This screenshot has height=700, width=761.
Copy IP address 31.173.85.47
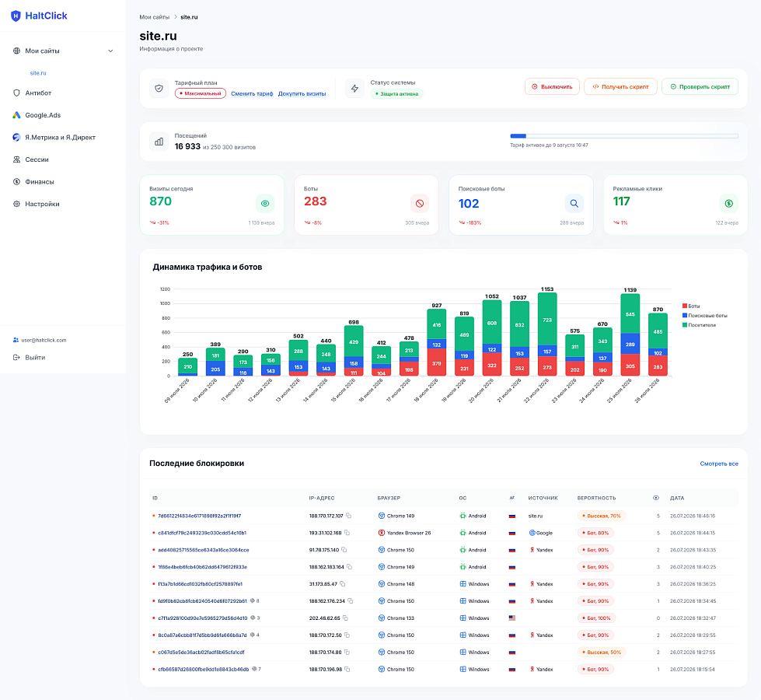point(343,584)
